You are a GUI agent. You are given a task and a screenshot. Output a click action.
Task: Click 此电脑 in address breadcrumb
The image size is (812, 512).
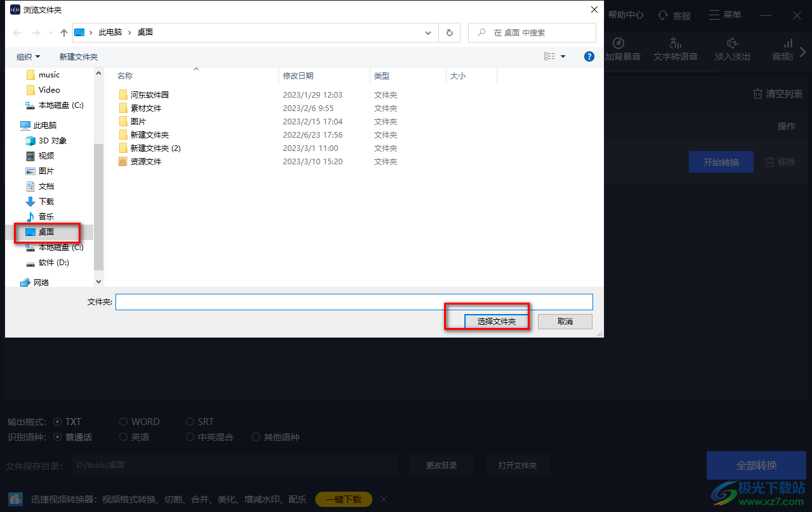point(110,32)
